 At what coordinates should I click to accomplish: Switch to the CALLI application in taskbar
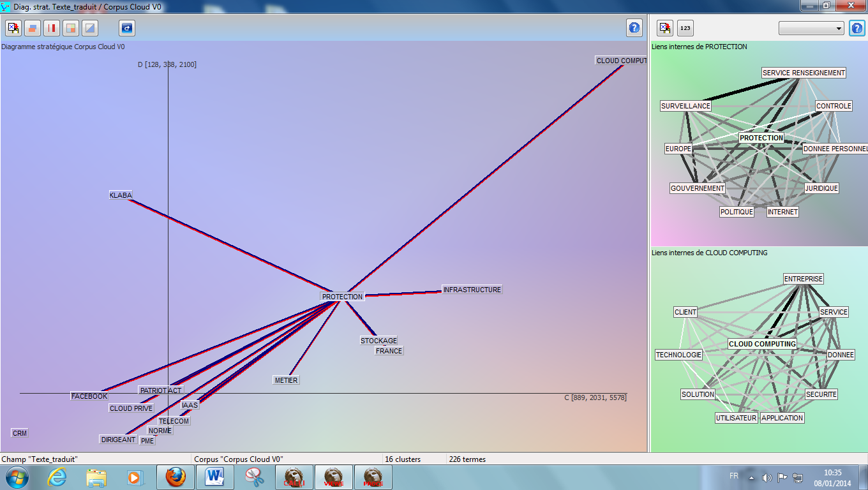[x=294, y=477]
